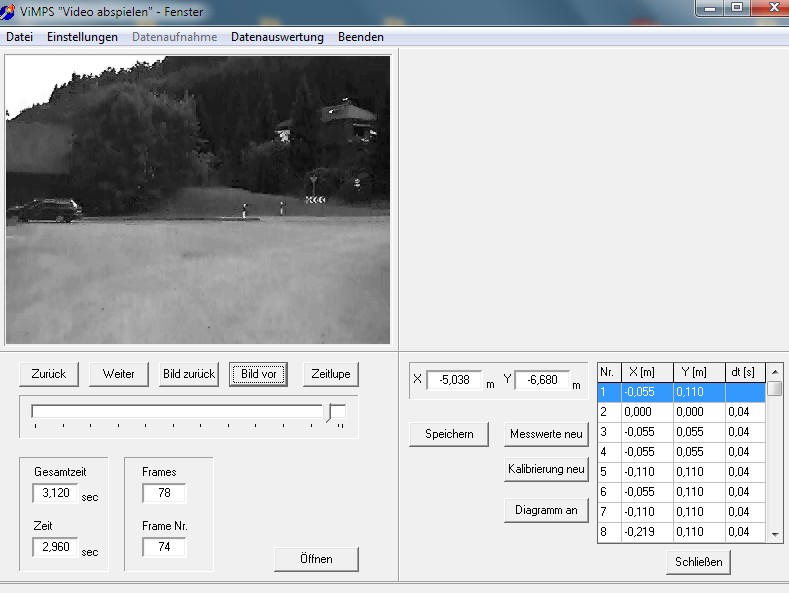Click Messwerte neu button
The width and height of the screenshot is (789, 593).
pos(546,434)
